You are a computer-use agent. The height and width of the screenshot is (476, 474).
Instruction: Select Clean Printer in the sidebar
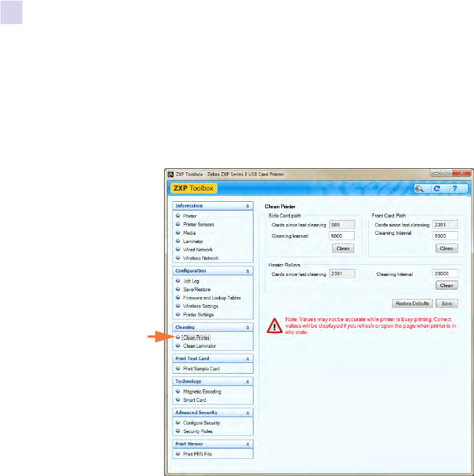pyautogui.click(x=196, y=338)
